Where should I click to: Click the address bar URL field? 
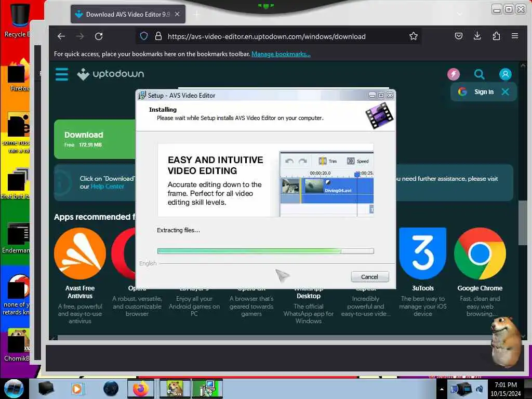coord(267,36)
